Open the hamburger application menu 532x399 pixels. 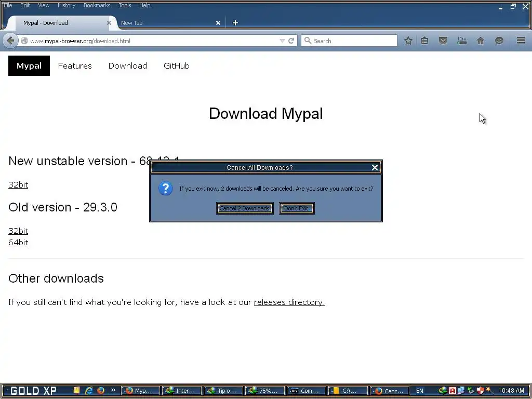tap(521, 41)
